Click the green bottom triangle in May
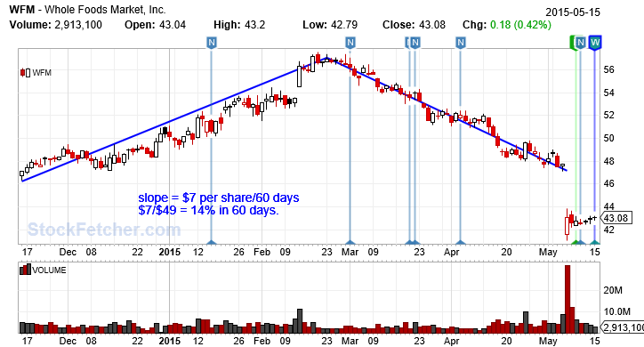The image size is (644, 347). click(x=576, y=242)
